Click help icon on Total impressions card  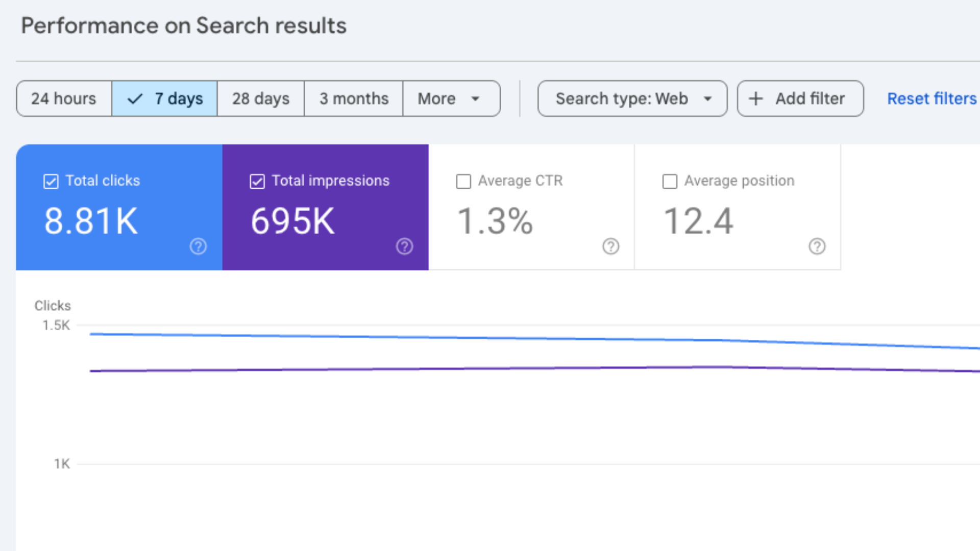pos(404,246)
